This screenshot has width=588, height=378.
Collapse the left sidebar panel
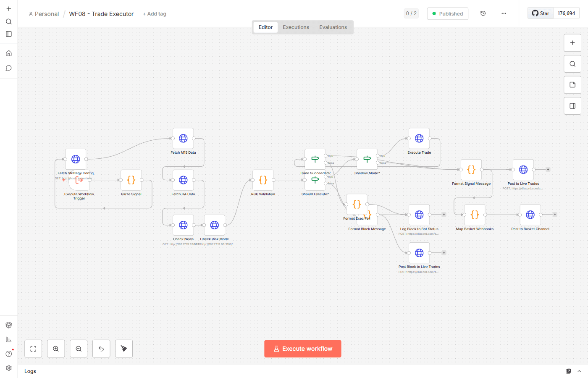tap(8, 34)
